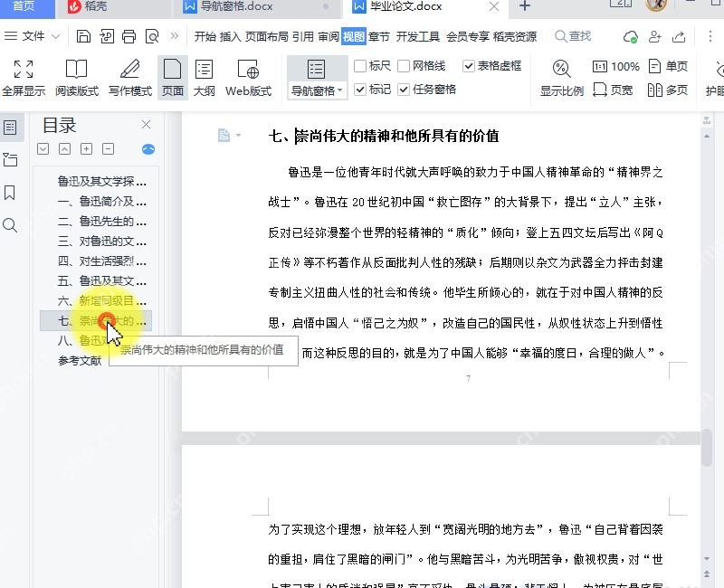724x588 pixels.
Task: Switch to the 开发工具 ribbon tab
Action: click(x=418, y=36)
